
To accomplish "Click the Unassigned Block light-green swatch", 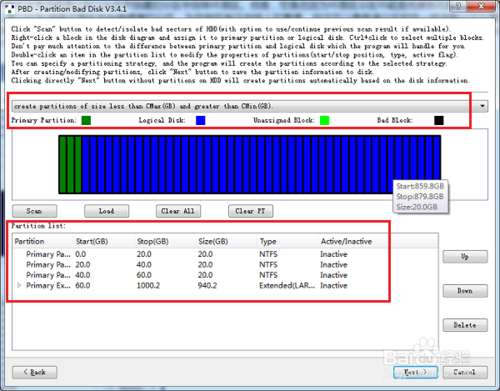I will 324,120.
